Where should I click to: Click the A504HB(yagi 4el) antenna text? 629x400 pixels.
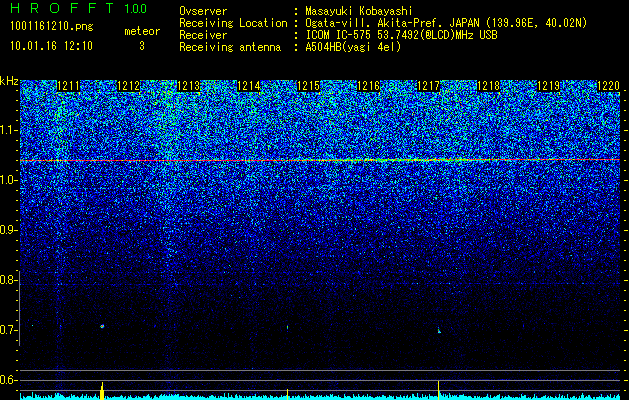click(353, 47)
